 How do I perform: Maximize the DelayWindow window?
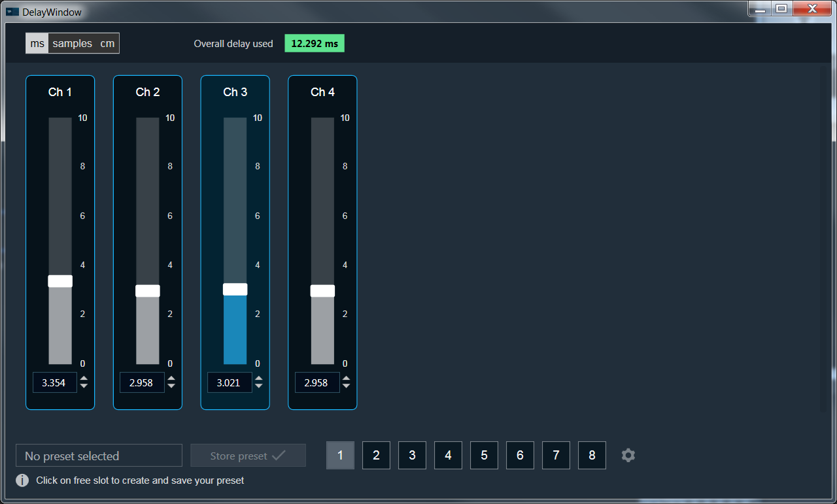(x=781, y=8)
